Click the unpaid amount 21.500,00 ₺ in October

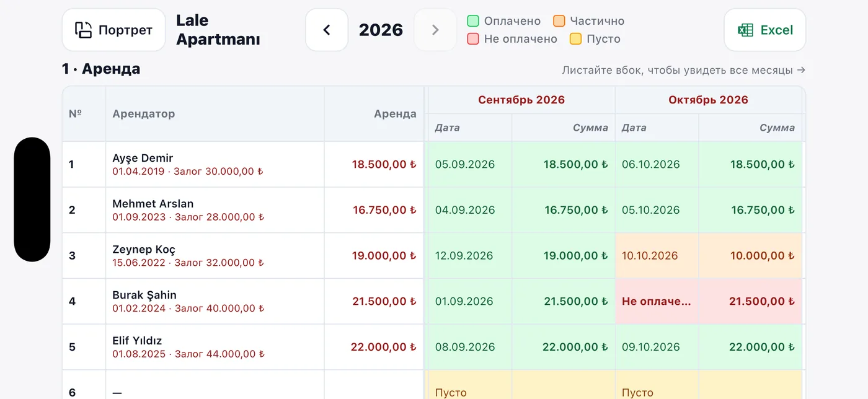coord(762,302)
